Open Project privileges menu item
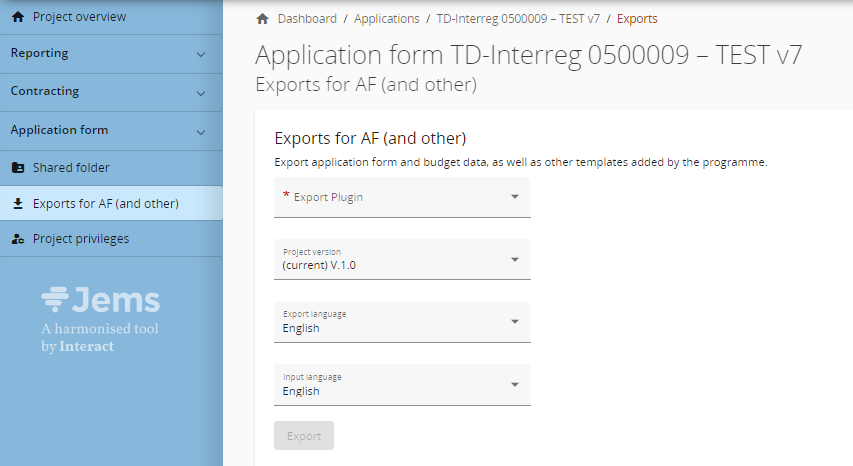 (x=80, y=239)
